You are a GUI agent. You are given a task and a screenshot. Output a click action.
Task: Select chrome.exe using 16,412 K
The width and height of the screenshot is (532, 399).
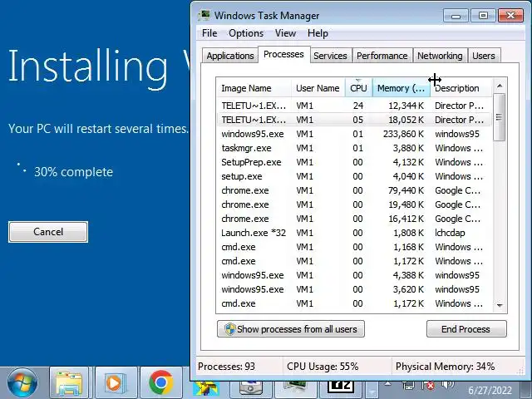click(354, 219)
